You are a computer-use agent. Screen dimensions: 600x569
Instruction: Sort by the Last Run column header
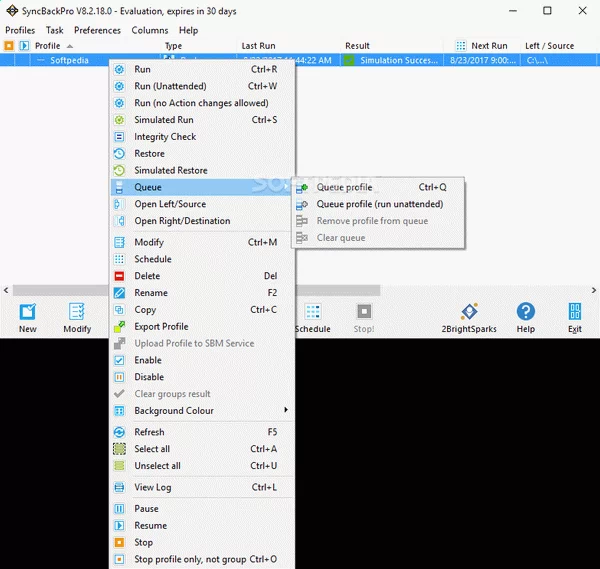coord(259,46)
